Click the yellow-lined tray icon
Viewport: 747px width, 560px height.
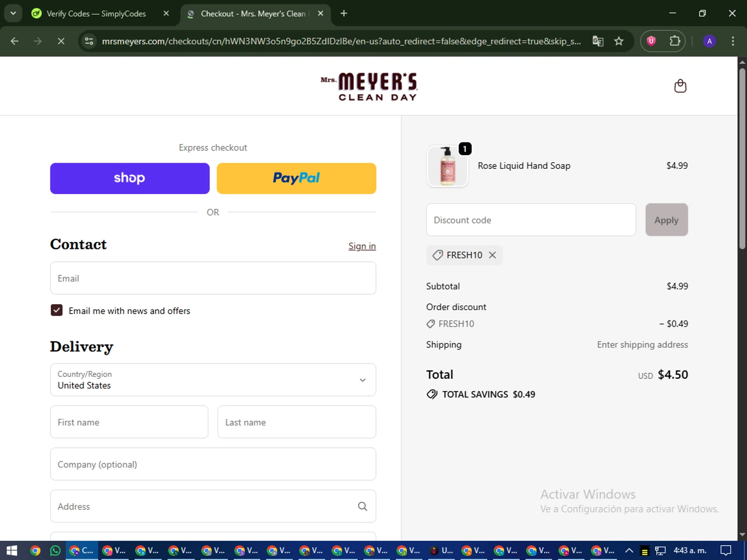(x=644, y=551)
